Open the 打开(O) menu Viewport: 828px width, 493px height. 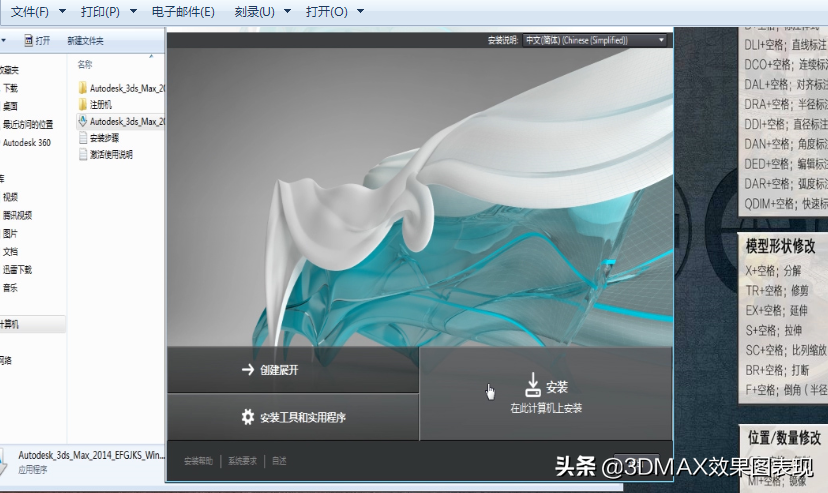[x=326, y=12]
